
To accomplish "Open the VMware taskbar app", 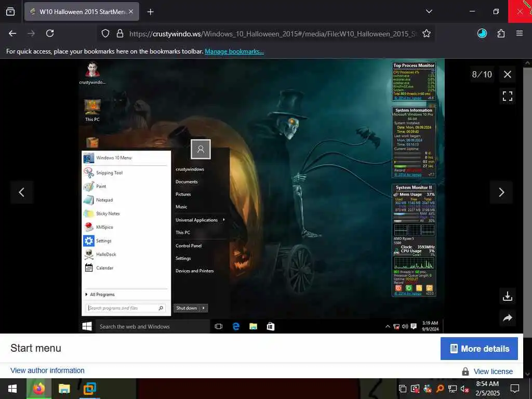I will click(89, 389).
